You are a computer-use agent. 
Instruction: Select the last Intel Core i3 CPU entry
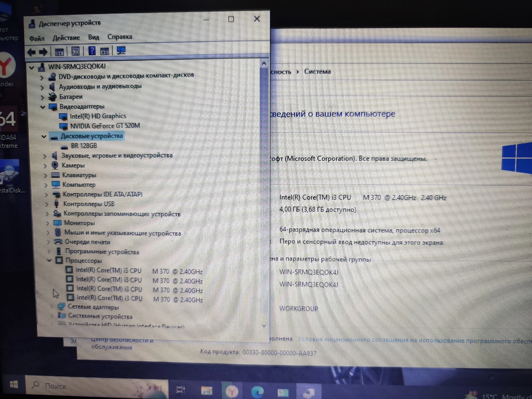pos(140,298)
